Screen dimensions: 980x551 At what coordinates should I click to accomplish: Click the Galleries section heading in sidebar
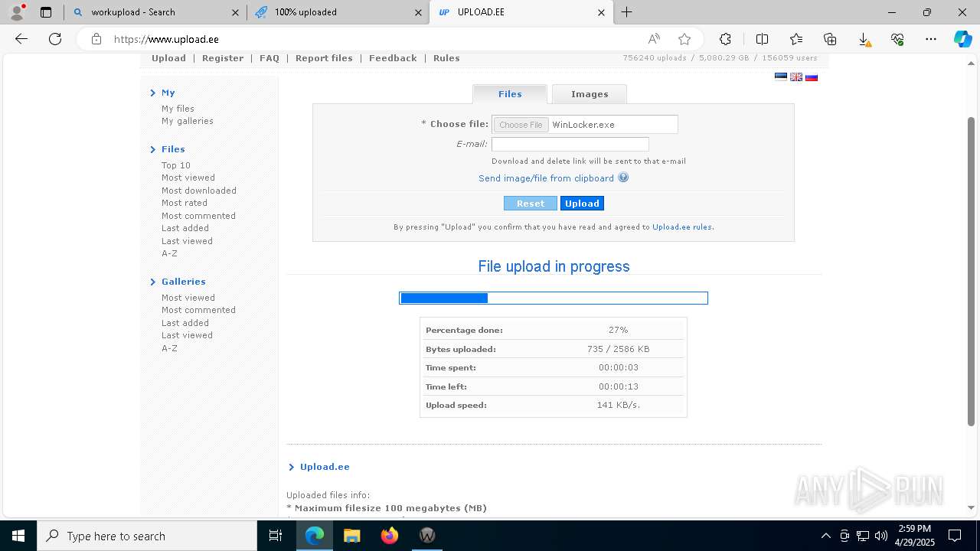tap(184, 282)
